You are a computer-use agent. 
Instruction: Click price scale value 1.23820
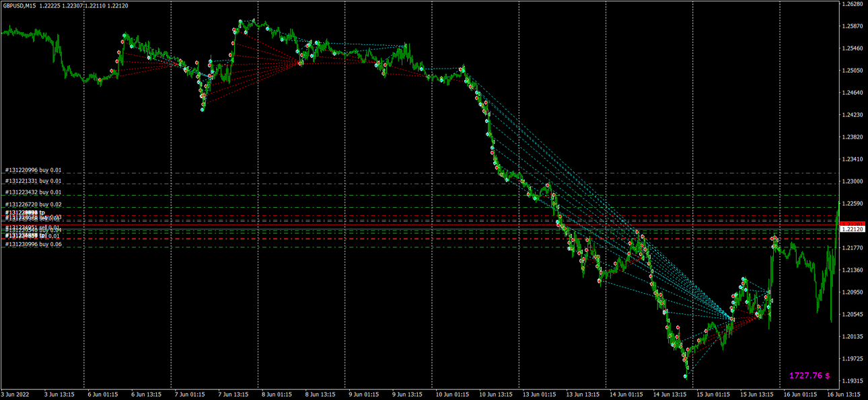853,137
